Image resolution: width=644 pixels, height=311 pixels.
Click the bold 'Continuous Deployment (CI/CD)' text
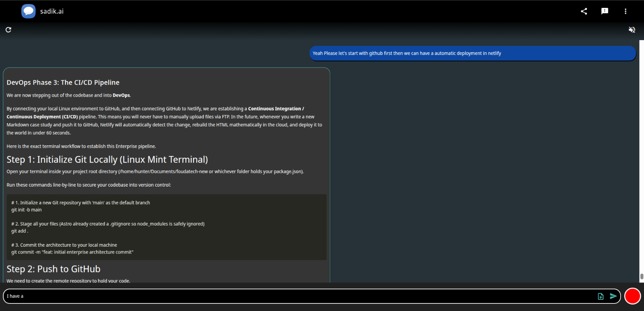[42, 117]
